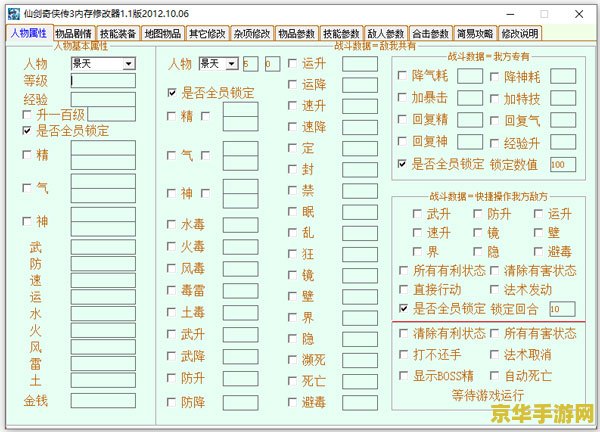This screenshot has width=600, height=432.
Task: Check the 法术取消 checkbox
Action: (494, 354)
